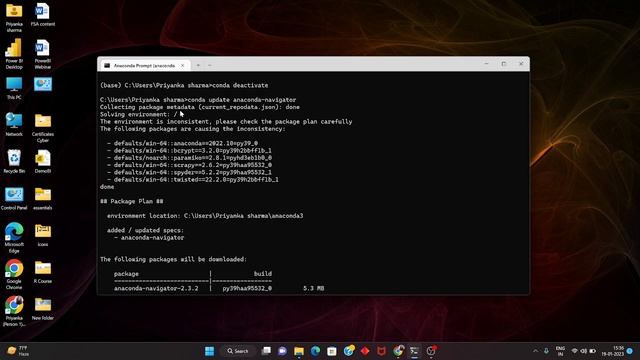640x360 pixels.
Task: Launch Google Chrome desktop shortcut
Action: point(14,274)
